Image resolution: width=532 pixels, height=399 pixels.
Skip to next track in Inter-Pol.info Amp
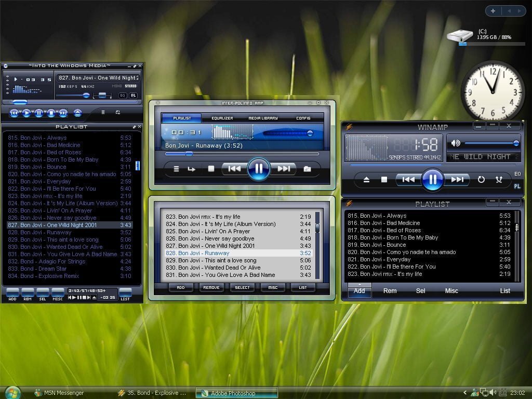coord(284,169)
